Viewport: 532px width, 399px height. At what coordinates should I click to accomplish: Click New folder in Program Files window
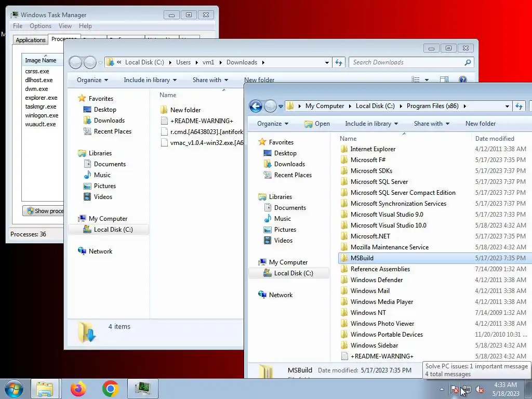click(x=481, y=124)
